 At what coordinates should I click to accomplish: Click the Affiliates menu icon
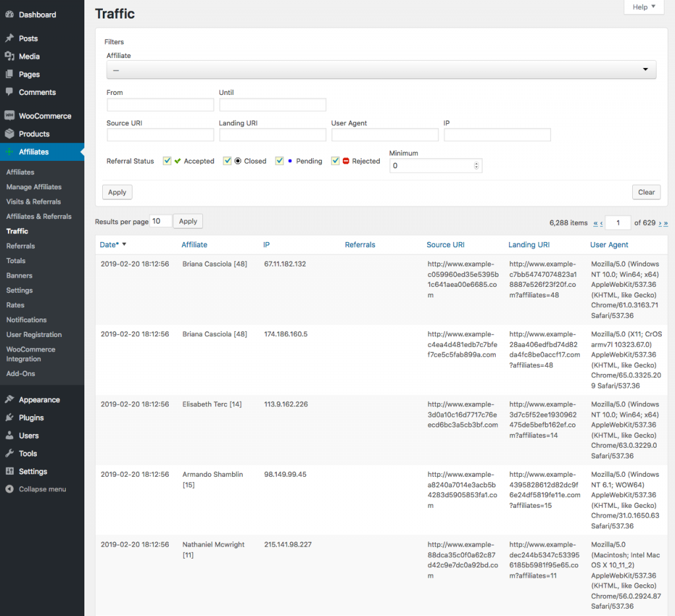point(9,152)
